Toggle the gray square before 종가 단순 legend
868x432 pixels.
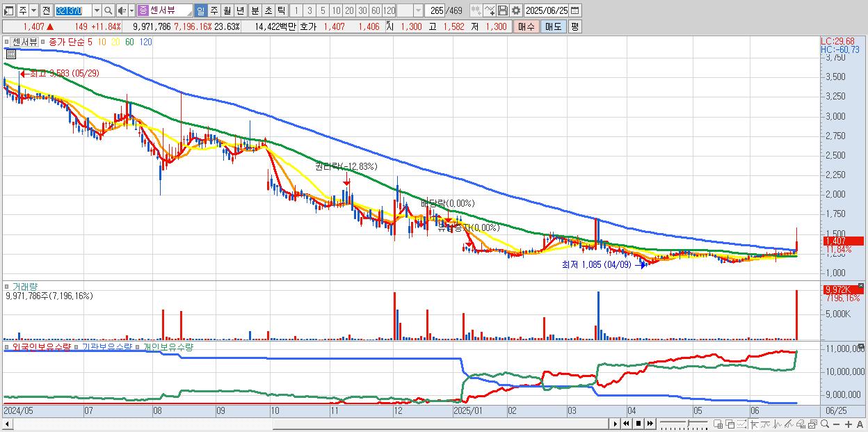tap(42, 42)
